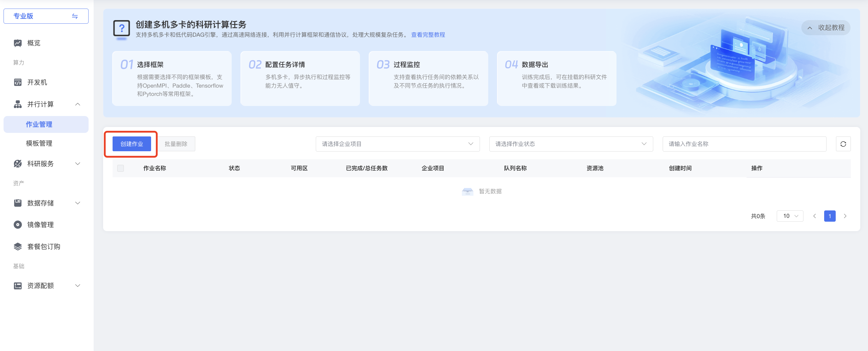Open the 请选择企业项目 dropdown
This screenshot has height=351, width=868.
tap(398, 144)
